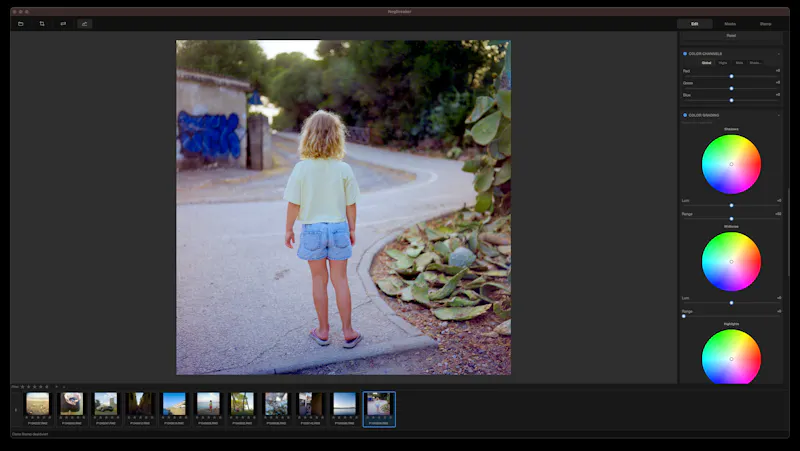Switch to the Stamp tab
800x451 pixels.
pyautogui.click(x=765, y=24)
